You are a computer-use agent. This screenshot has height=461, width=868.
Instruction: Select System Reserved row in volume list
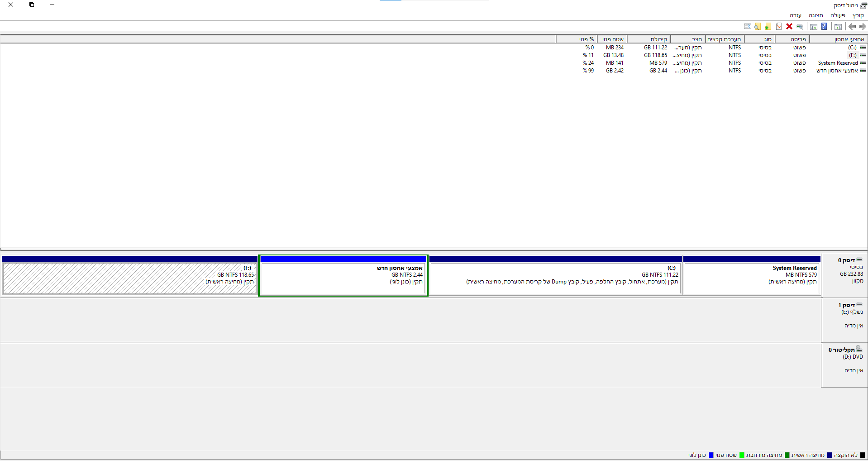838,63
